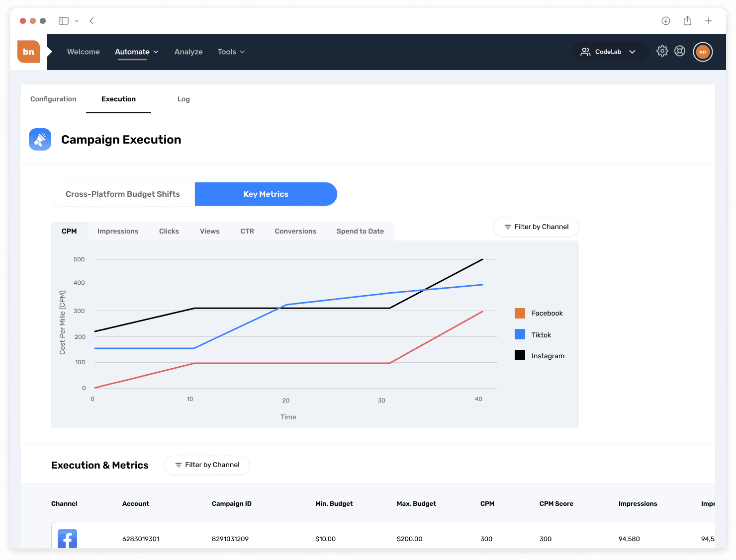736x560 pixels.
Task: Show Conversions chart tab
Action: click(295, 231)
